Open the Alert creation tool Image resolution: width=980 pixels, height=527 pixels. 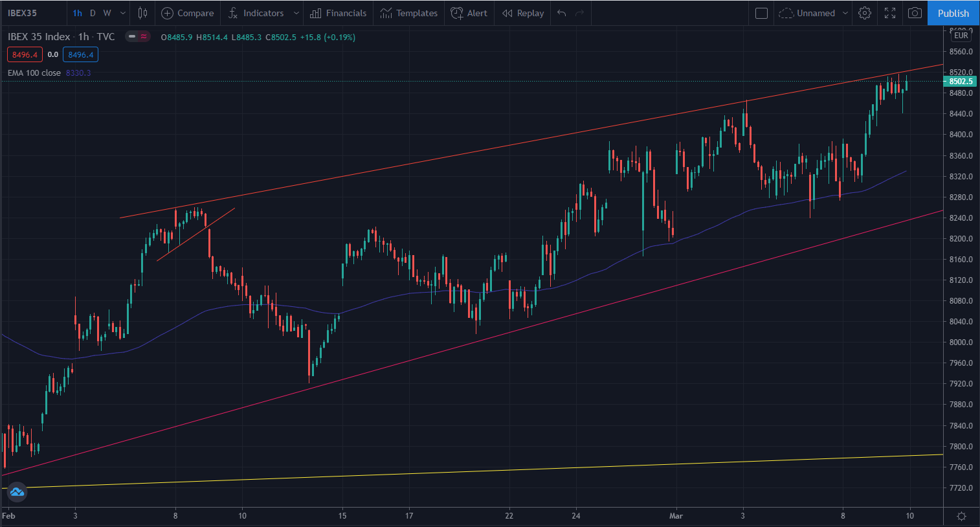pyautogui.click(x=469, y=13)
